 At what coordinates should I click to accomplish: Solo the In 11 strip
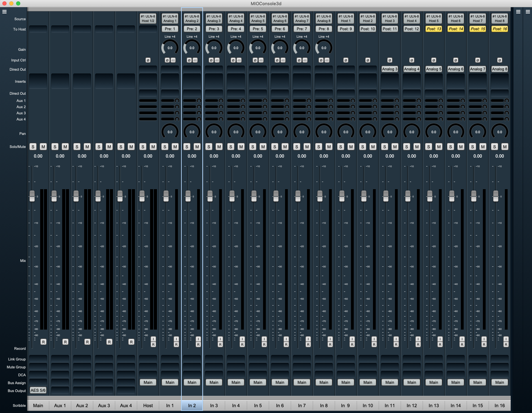pos(385,147)
